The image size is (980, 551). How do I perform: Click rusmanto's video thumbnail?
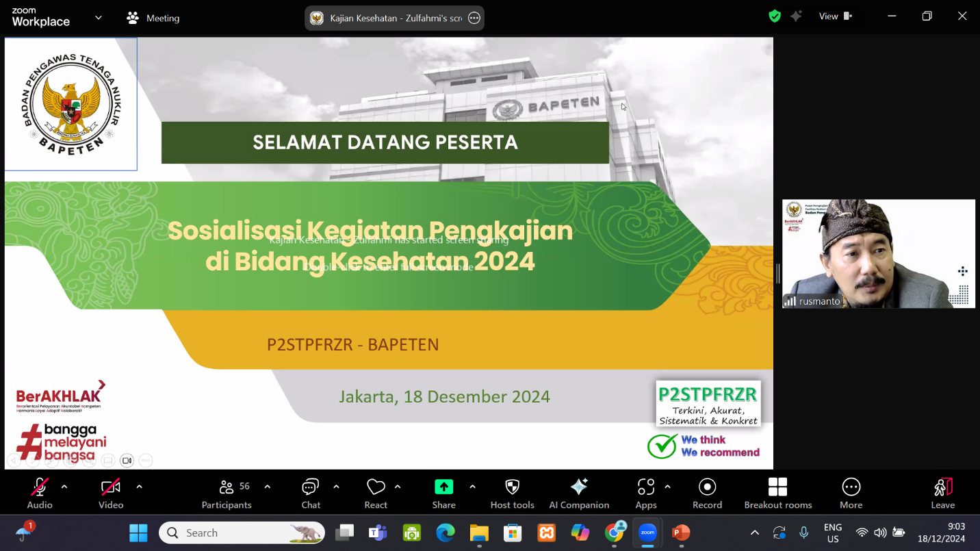(878, 253)
